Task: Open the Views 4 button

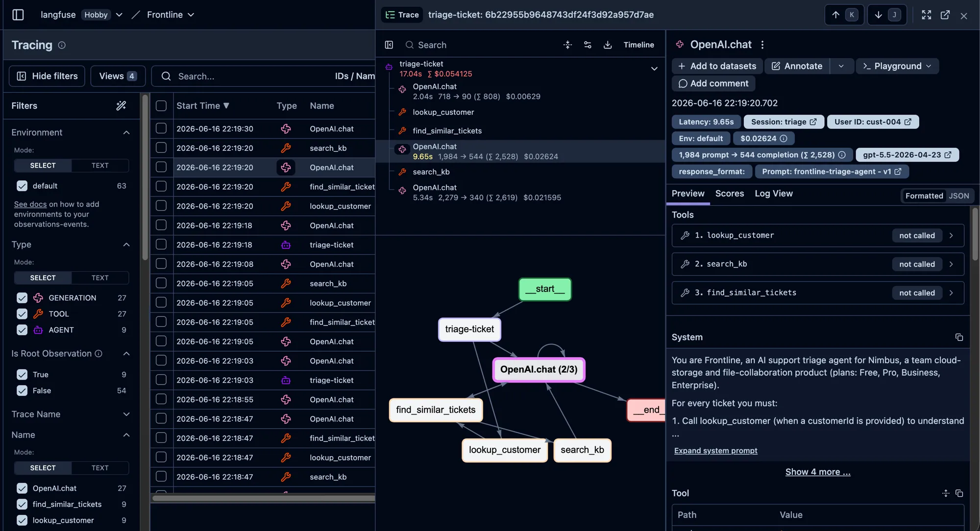Action: pos(118,76)
